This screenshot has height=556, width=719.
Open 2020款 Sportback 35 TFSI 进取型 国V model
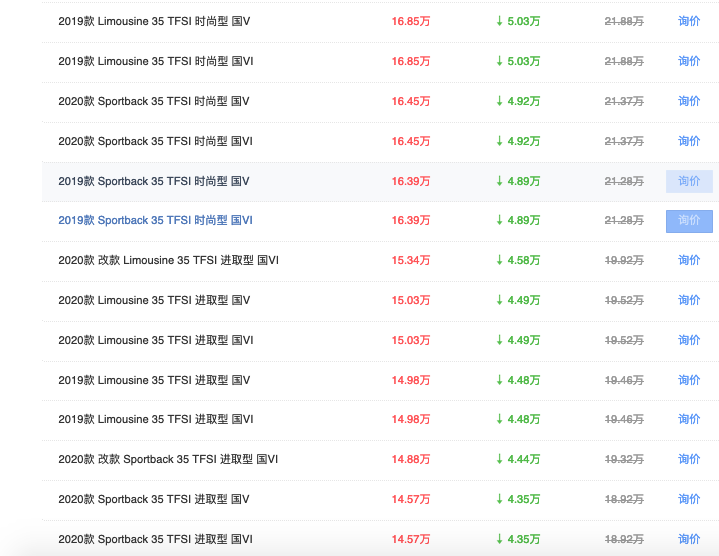tap(154, 499)
